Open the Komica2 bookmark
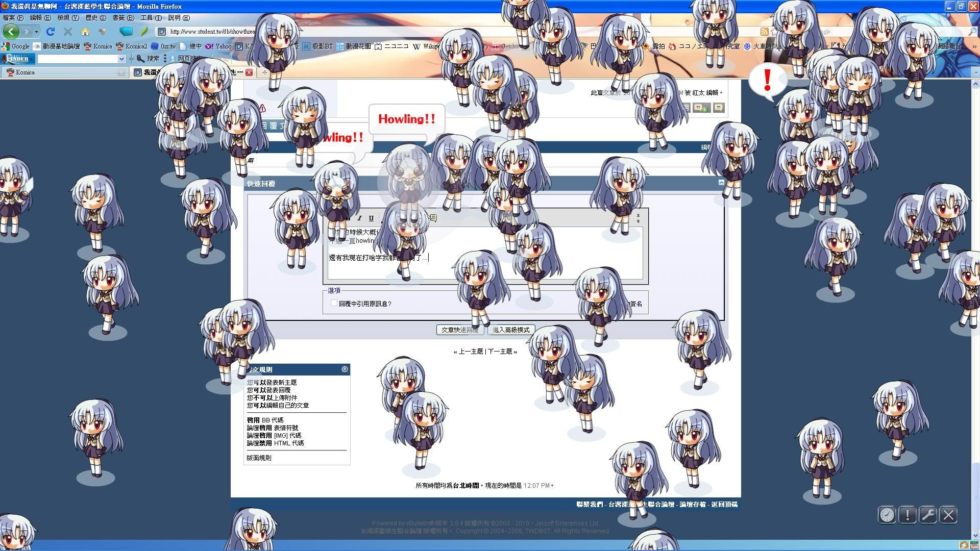This screenshot has height=551, width=980. (132, 46)
